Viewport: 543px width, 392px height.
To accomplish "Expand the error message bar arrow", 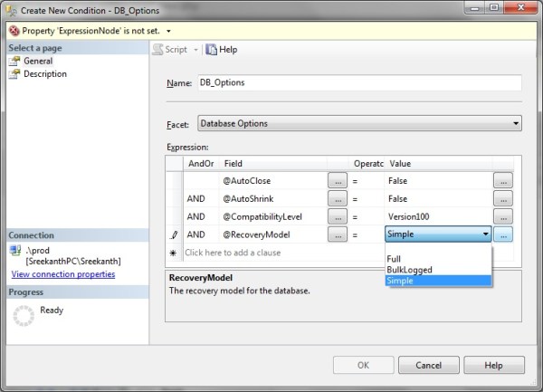I will (x=167, y=30).
